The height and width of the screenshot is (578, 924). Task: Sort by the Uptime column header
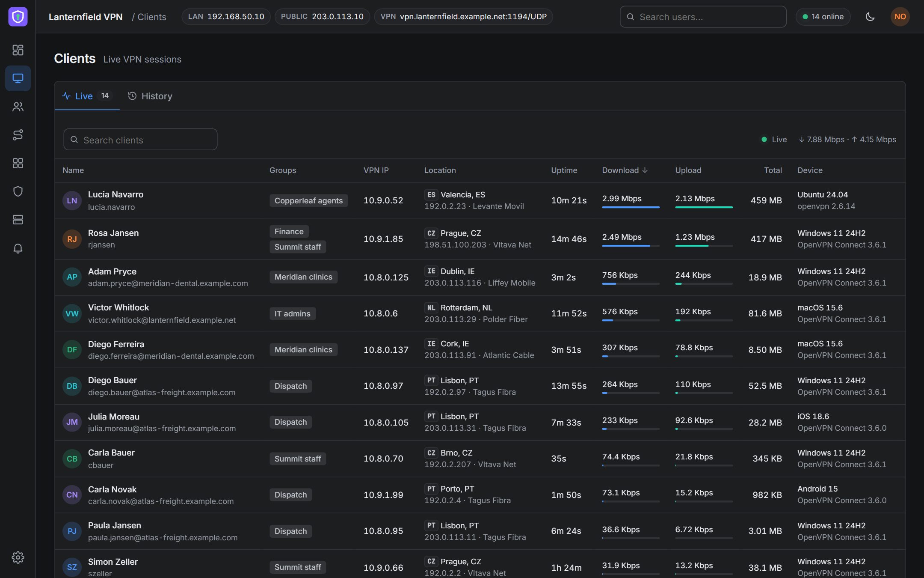(564, 170)
